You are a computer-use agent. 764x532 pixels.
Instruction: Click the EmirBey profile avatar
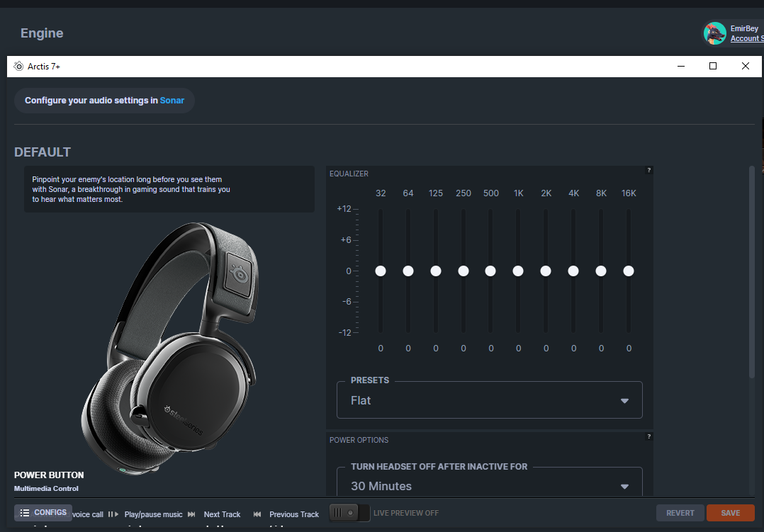(x=715, y=33)
